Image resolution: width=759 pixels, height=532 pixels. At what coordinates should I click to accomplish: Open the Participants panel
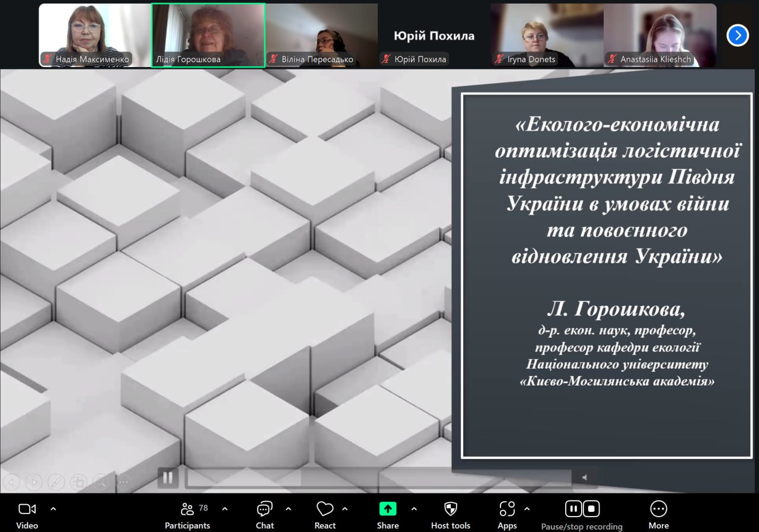tap(187, 514)
